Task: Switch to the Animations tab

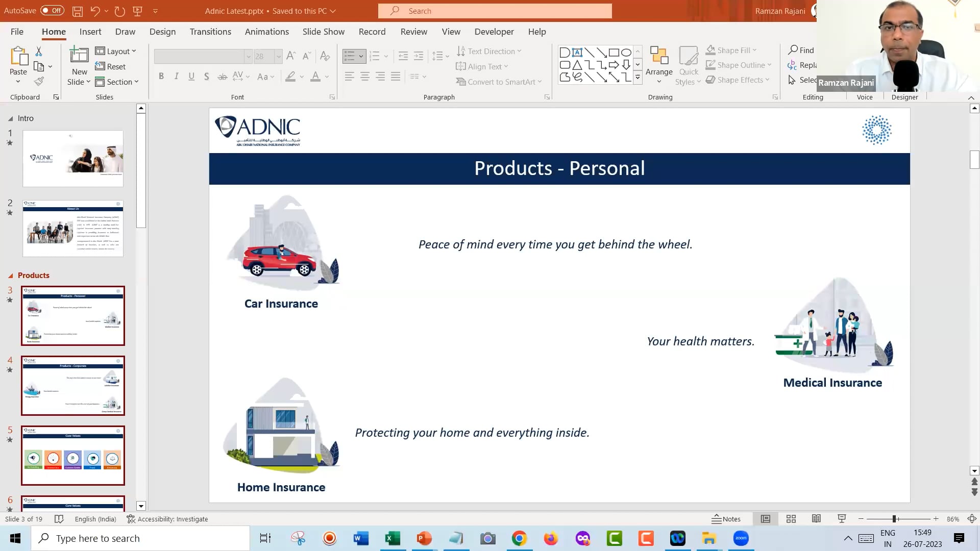Action: (x=267, y=32)
